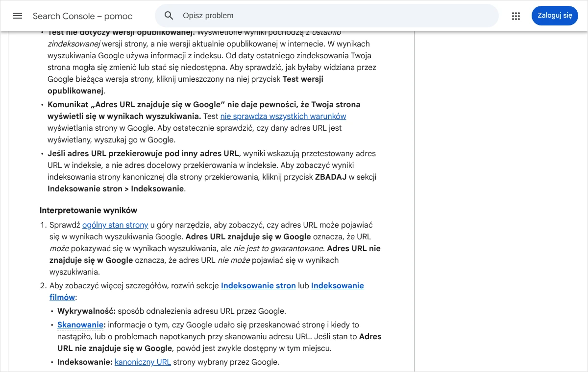Click the bold "Indeksowanie stron > Indeksowanie" text
Image resolution: width=588 pixels, height=372 pixels.
[x=116, y=189]
